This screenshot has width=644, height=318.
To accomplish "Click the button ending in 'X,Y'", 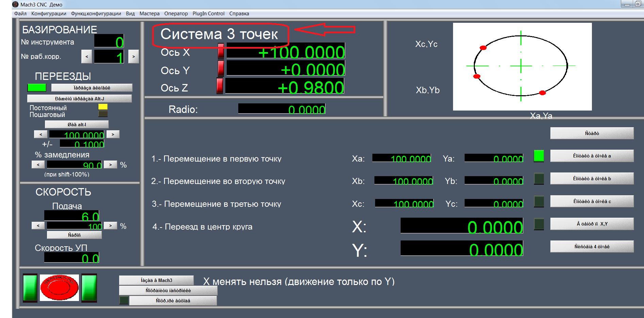I will pos(592,224).
